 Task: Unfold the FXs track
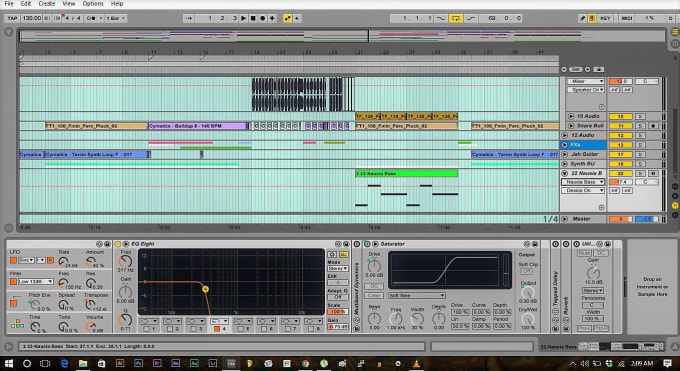click(565, 145)
